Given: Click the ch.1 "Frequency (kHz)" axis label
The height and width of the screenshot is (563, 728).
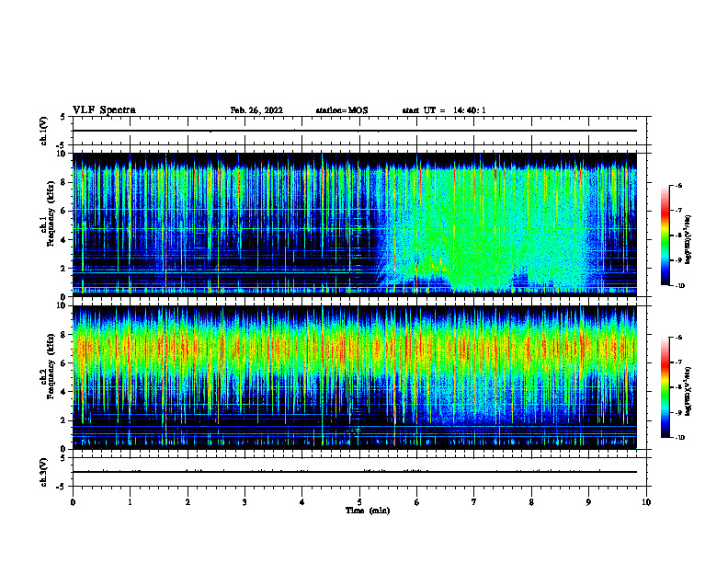Looking at the screenshot, I should (x=51, y=213).
